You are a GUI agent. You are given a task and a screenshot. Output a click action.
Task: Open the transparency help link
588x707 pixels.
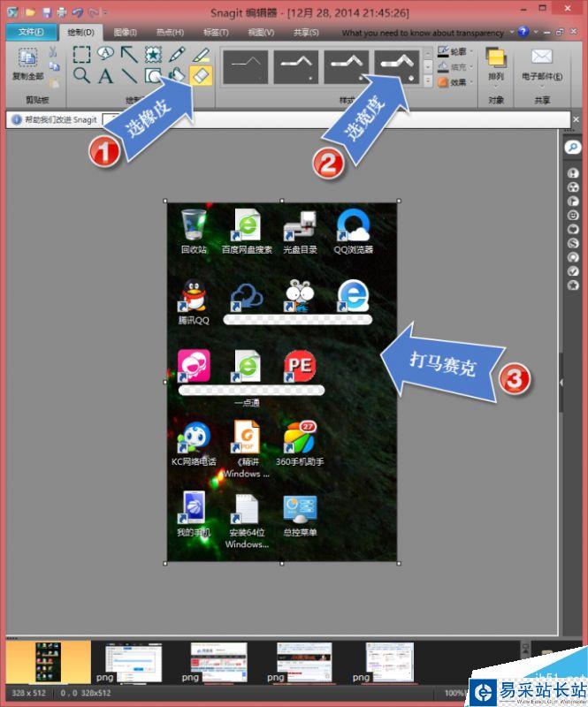pyautogui.click(x=423, y=33)
